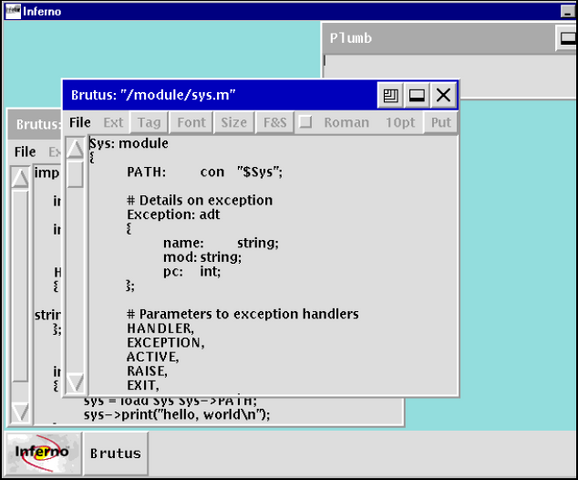The height and width of the screenshot is (480, 578).
Task: Click the ACTIVE, line
Action: click(153, 357)
